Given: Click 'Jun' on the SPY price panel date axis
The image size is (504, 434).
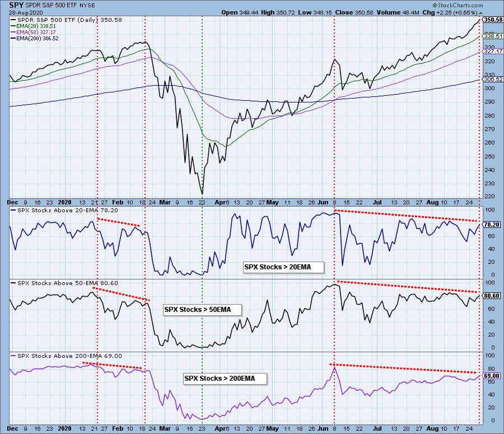Looking at the screenshot, I should click(x=323, y=202).
